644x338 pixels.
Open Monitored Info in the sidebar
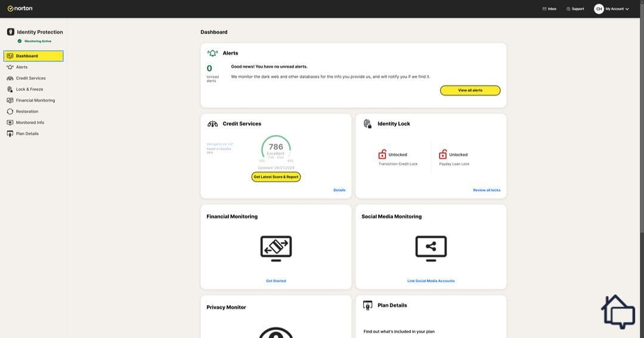[x=25, y=122]
